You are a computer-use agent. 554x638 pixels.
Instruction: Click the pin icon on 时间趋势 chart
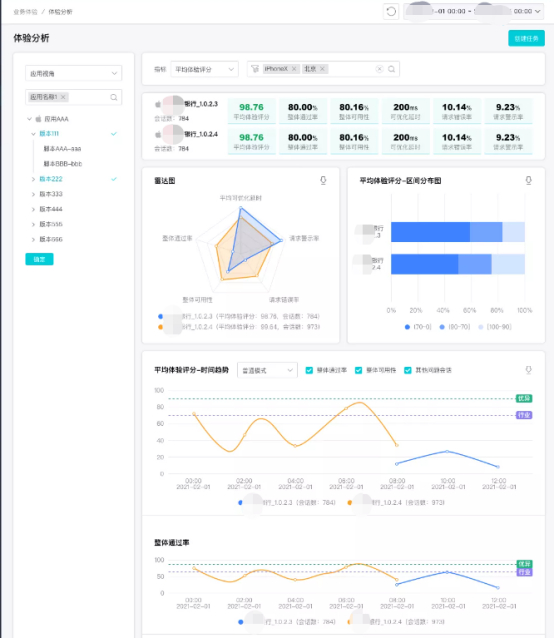(528, 370)
